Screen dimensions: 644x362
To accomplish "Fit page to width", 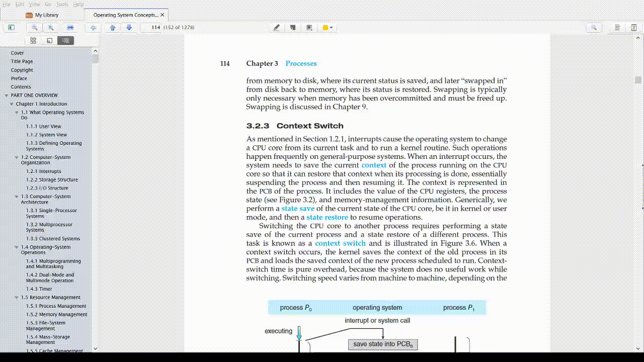I will coord(70,28).
